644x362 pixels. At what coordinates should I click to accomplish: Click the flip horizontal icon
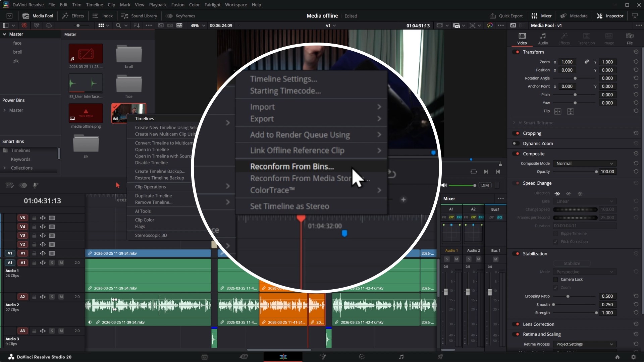pyautogui.click(x=558, y=111)
